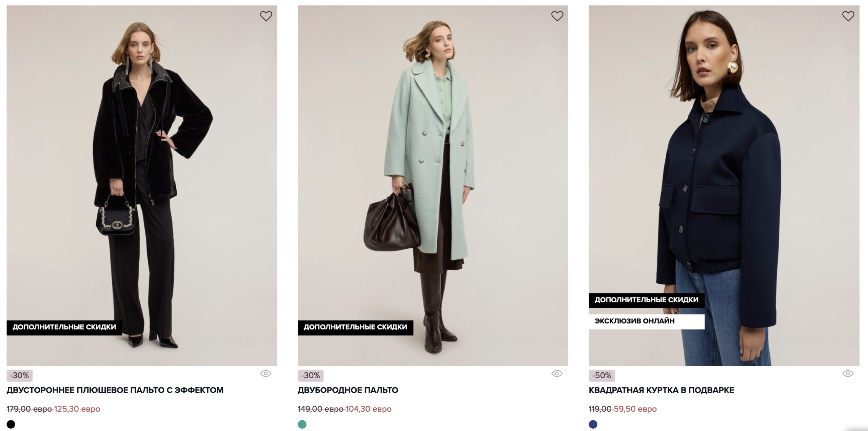Viewport: 868px width, 431px height.
Task: Click ДОПОЛНИТЕЛЬНЫЕ СКИДКИ badge on mint coat
Action: pyautogui.click(x=355, y=327)
